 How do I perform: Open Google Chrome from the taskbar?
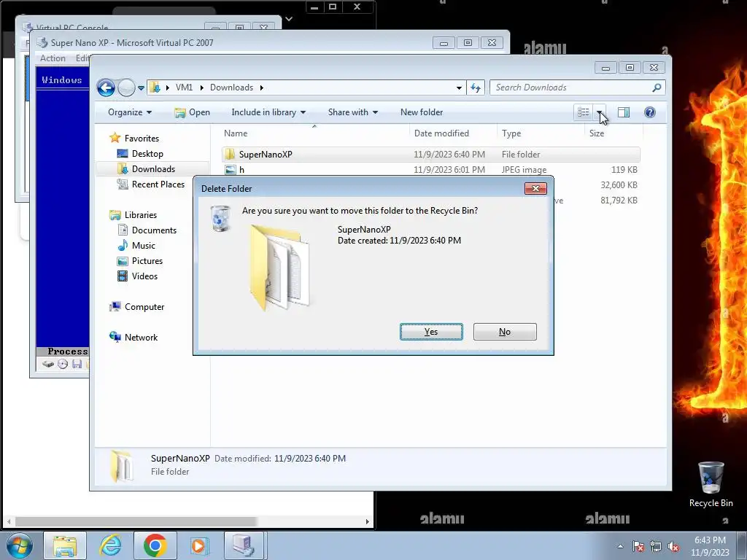click(x=155, y=545)
